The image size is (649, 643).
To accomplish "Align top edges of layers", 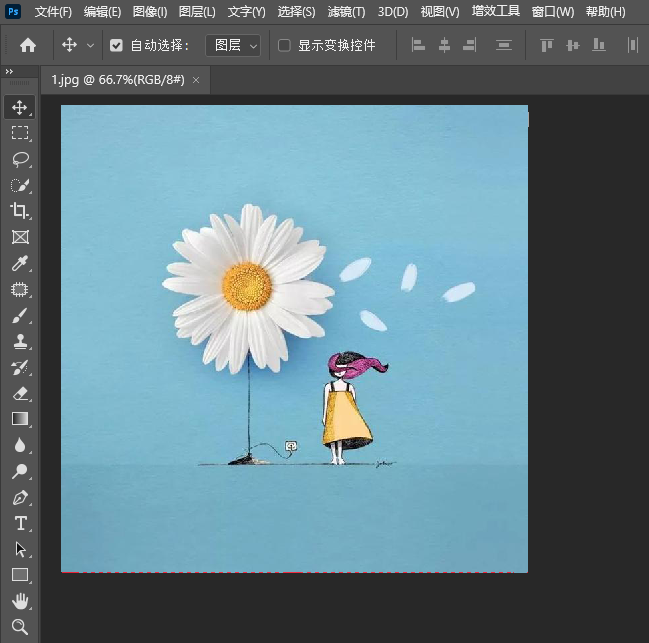I will [x=547, y=45].
